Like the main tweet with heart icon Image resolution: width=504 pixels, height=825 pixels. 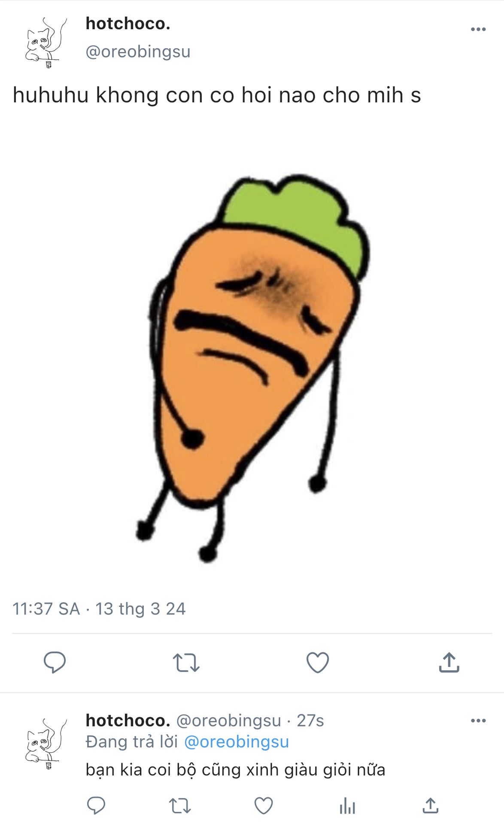pyautogui.click(x=318, y=662)
